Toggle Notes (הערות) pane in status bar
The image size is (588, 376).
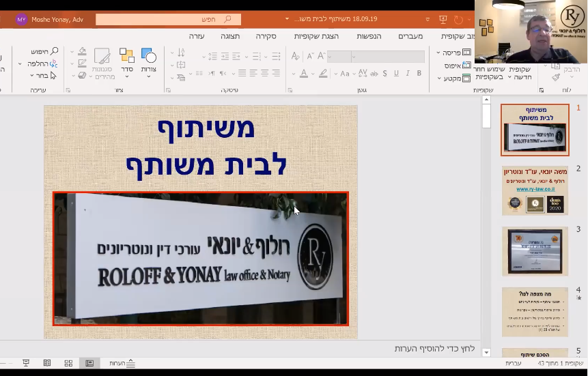(122, 363)
